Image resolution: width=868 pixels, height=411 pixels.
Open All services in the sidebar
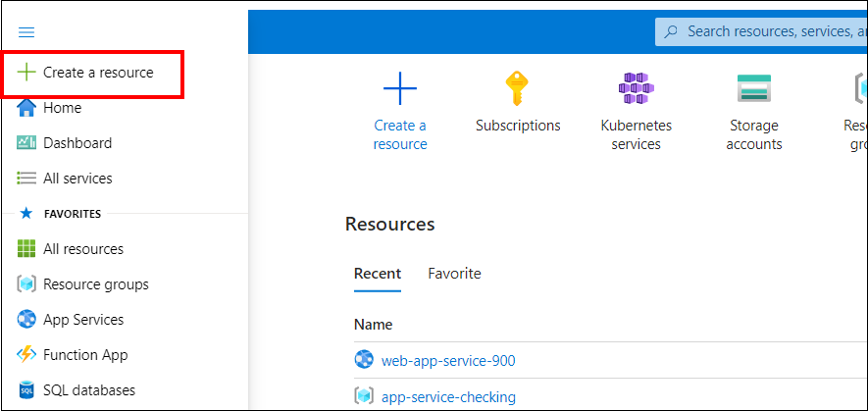tap(77, 179)
